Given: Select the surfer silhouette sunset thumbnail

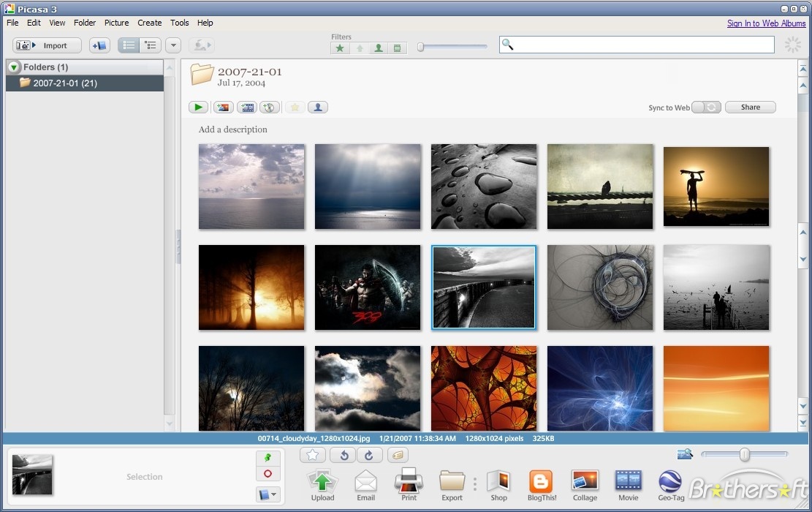Looking at the screenshot, I should [x=716, y=187].
